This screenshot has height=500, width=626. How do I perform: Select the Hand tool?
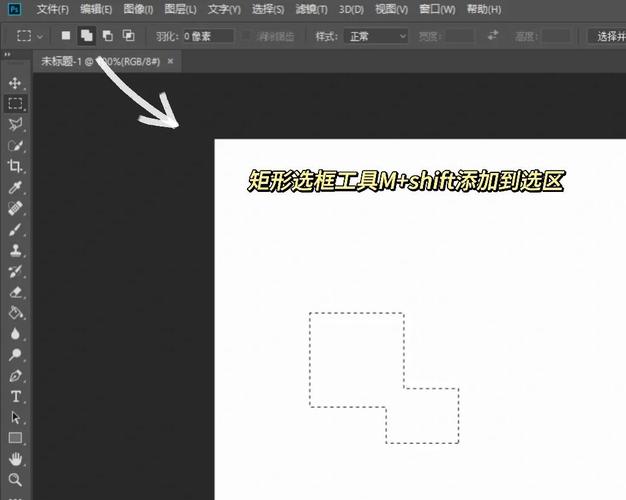[x=16, y=459]
